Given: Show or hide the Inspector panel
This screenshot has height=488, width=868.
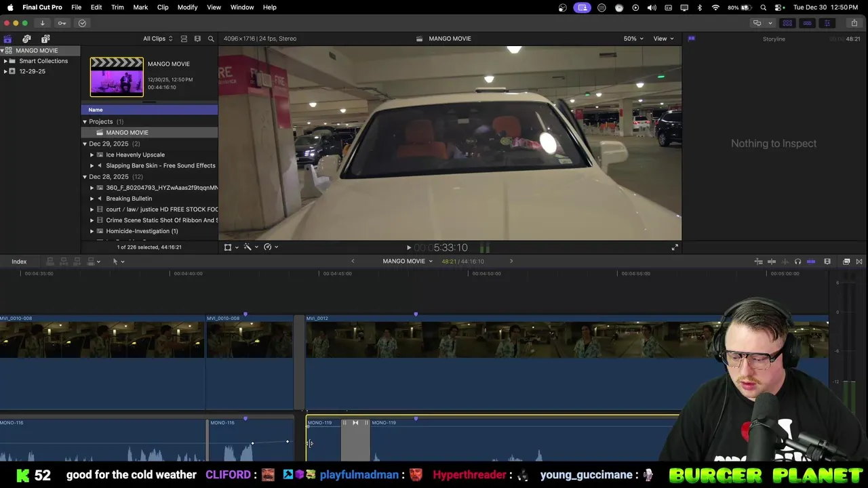Looking at the screenshot, I should [x=827, y=23].
